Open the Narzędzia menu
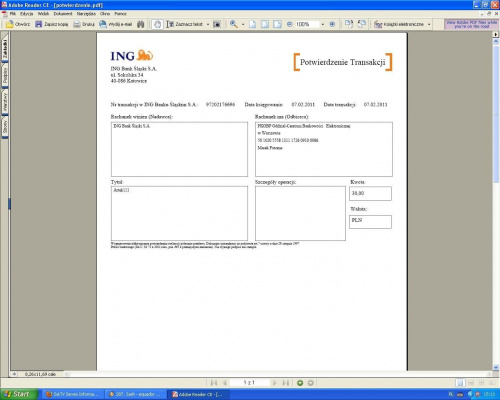Viewport: 500px width, 400px height. point(86,14)
